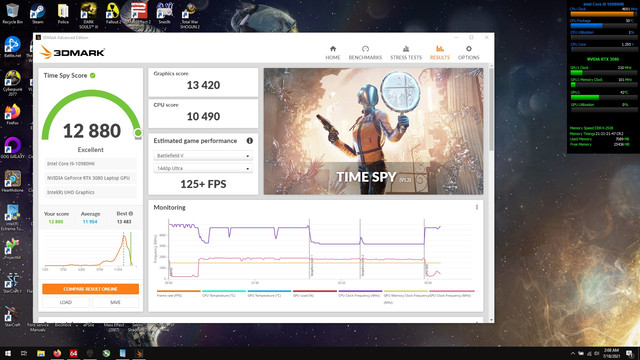Open Firefox from the taskbar
Screen dimensions: 640x360
pyautogui.click(x=57, y=353)
